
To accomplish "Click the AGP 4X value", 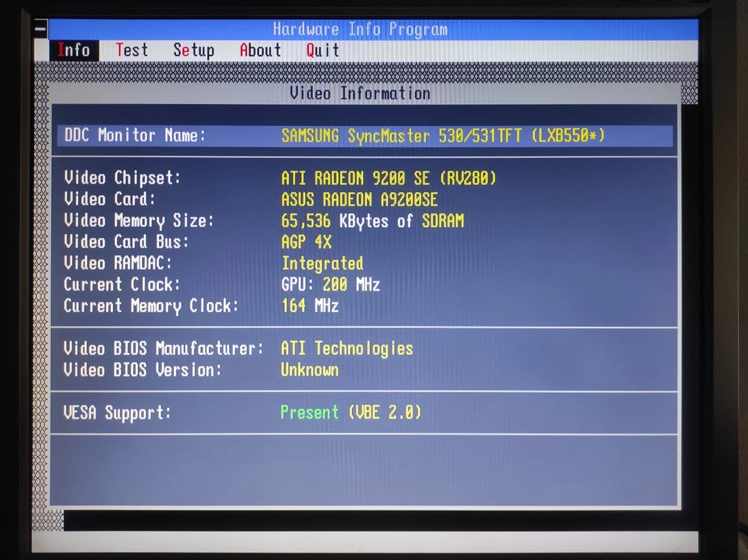I will (x=307, y=242).
